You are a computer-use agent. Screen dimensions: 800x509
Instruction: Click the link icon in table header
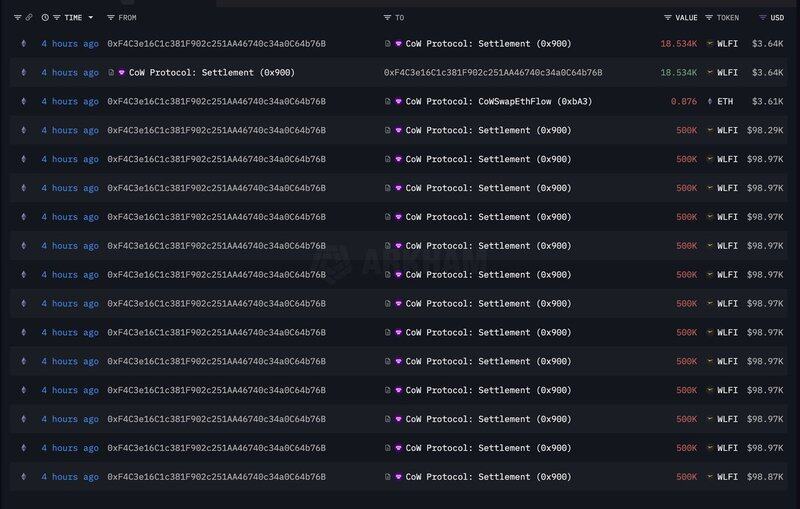(29, 18)
